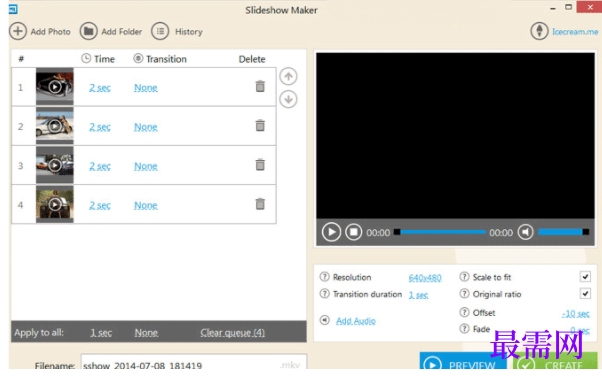Click the Add Photo plus icon
Viewport: 602px width, 376px height.
click(18, 31)
